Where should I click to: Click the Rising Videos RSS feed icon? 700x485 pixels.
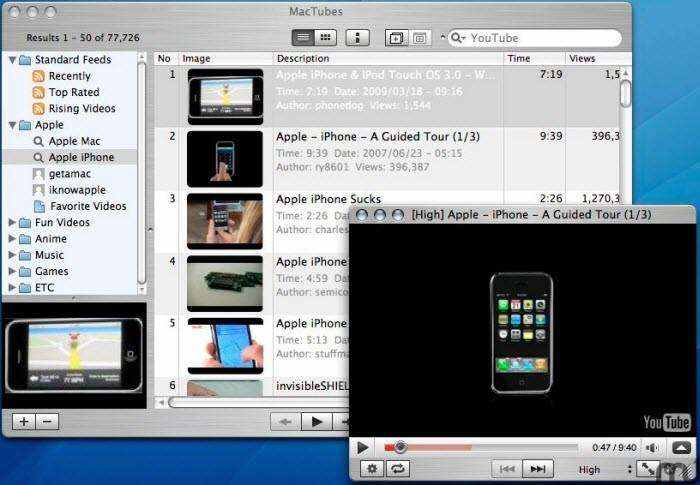(x=38, y=109)
